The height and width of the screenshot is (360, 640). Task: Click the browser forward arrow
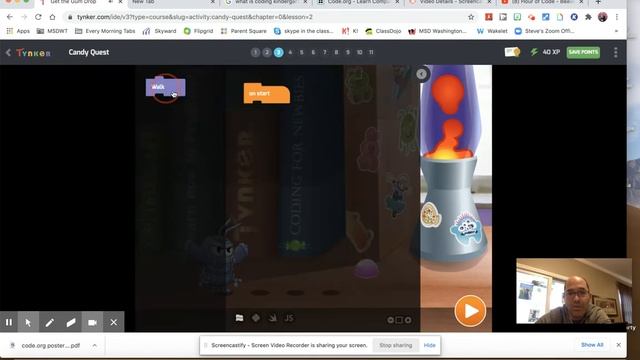(x=24, y=17)
